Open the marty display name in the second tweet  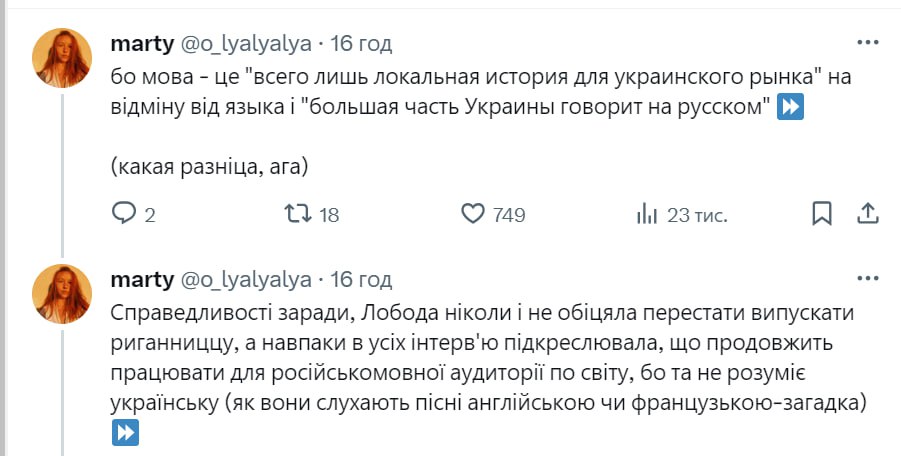pos(141,279)
